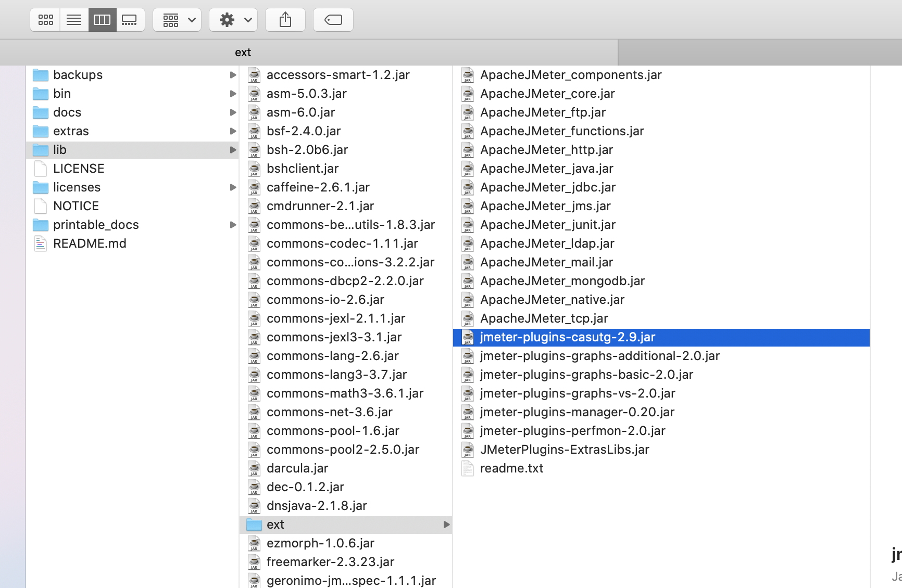Open the action gear menu
The width and height of the screenshot is (902, 588).
(x=233, y=20)
